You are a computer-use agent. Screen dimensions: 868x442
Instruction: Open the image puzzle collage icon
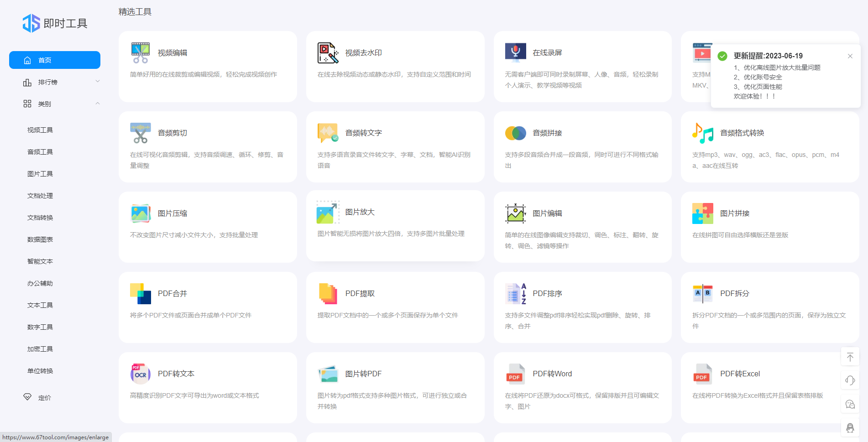click(702, 213)
